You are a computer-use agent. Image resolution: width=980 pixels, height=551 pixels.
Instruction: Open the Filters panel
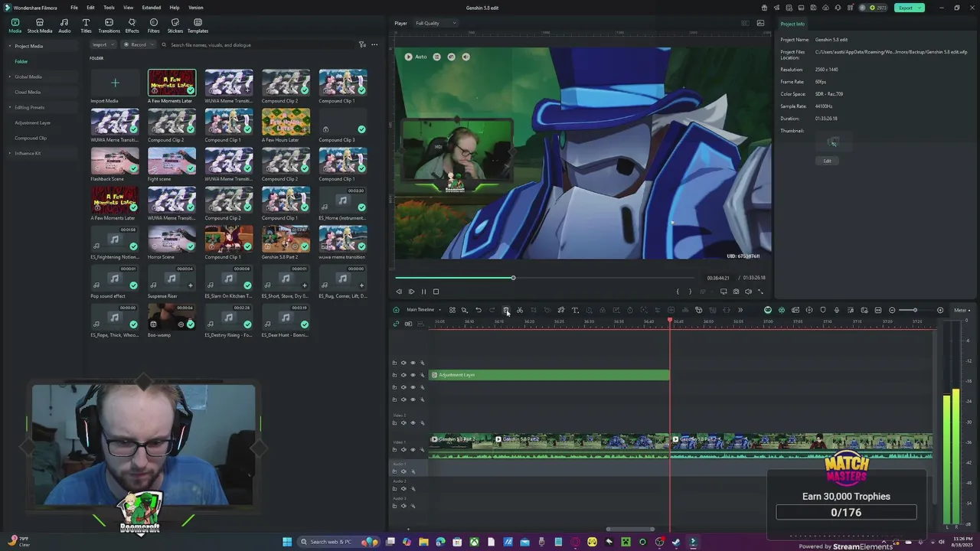click(x=153, y=26)
